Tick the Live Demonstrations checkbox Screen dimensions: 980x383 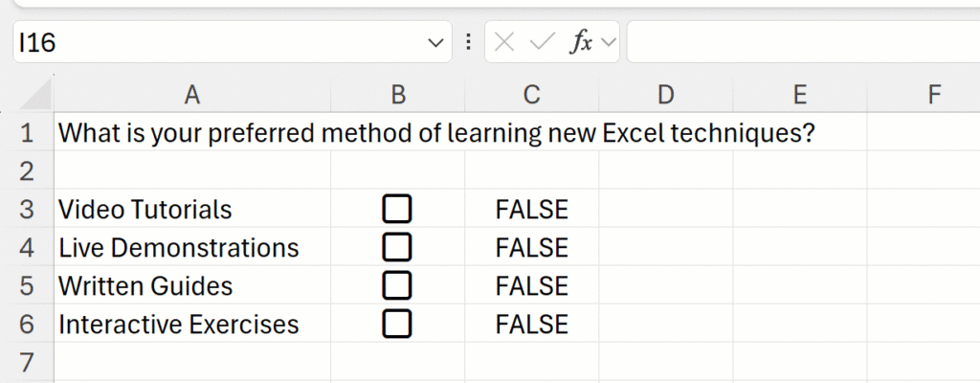point(397,247)
